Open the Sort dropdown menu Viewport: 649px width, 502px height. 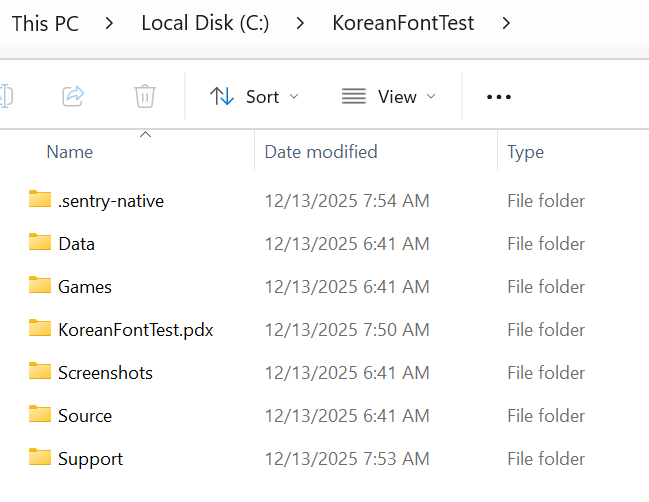pos(254,97)
